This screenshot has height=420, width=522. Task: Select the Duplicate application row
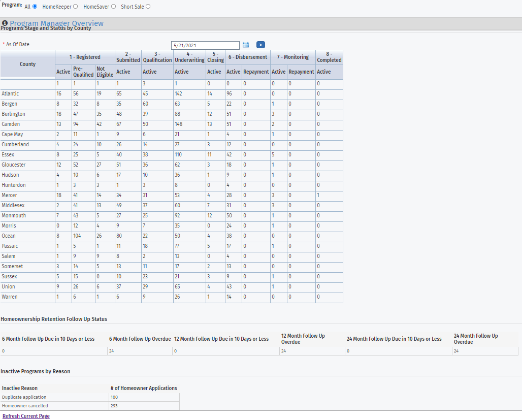pos(90,397)
